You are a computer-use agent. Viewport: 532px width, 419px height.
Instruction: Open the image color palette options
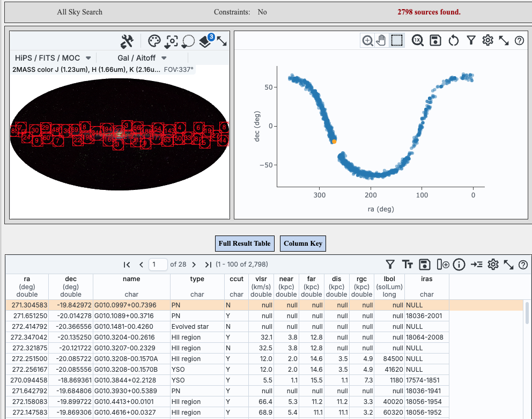tap(154, 41)
